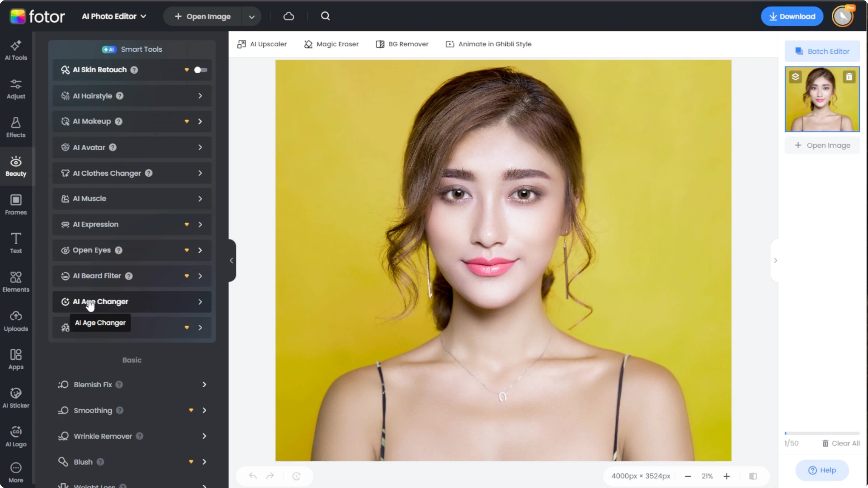Open the Adjust sidebar panel
The image size is (868, 488).
(x=16, y=89)
